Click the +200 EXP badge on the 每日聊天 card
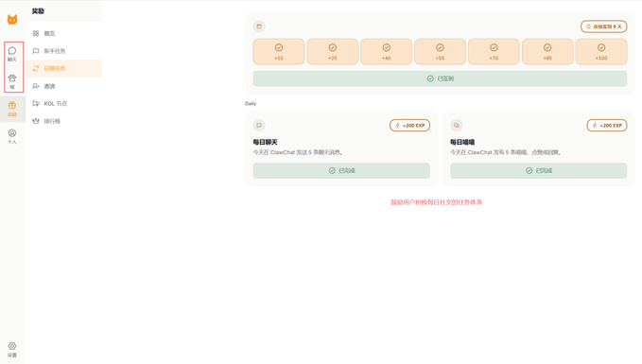The width and height of the screenshot is (642, 364). [409, 126]
